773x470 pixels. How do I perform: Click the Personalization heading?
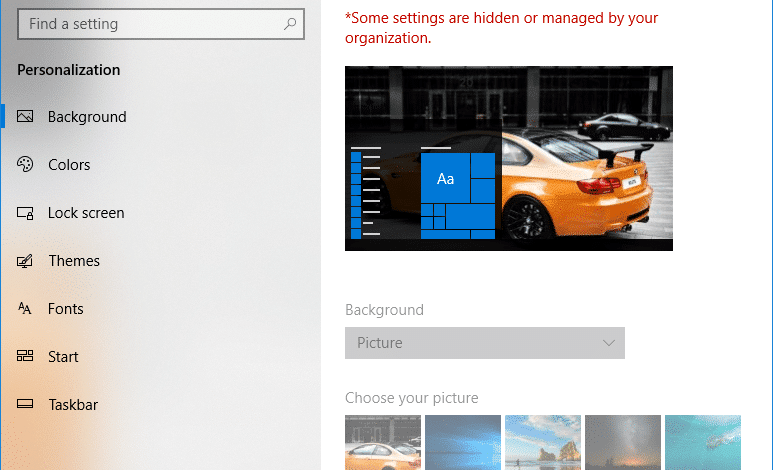69,70
